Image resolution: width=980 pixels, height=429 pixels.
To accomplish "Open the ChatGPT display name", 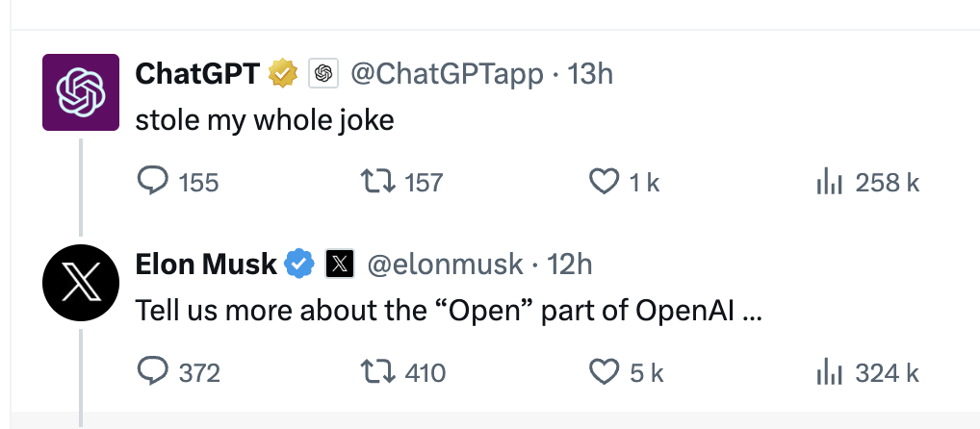I will point(197,75).
